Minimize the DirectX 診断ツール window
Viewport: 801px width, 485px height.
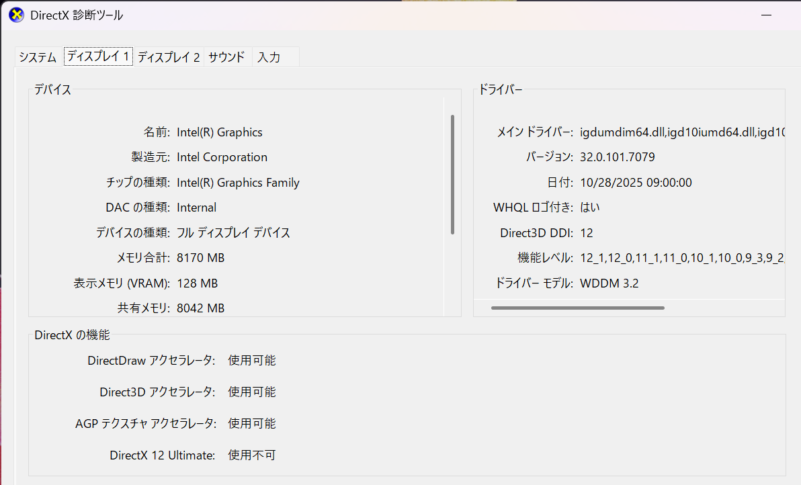(x=766, y=15)
